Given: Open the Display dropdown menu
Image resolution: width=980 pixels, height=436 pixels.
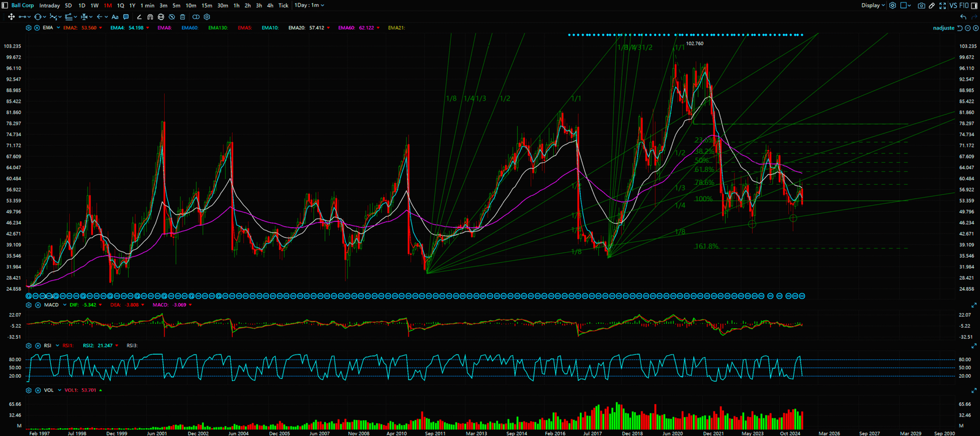Looking at the screenshot, I should [873, 6].
